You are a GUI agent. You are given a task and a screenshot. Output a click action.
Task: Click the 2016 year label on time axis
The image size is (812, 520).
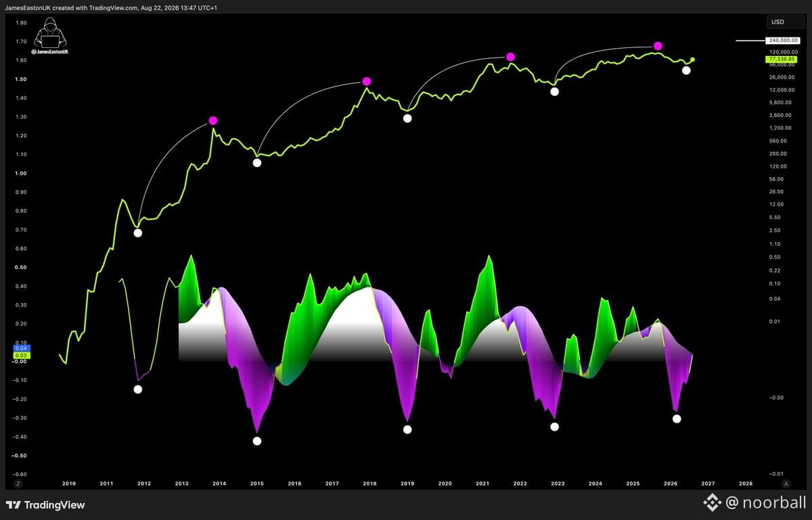tap(294, 483)
